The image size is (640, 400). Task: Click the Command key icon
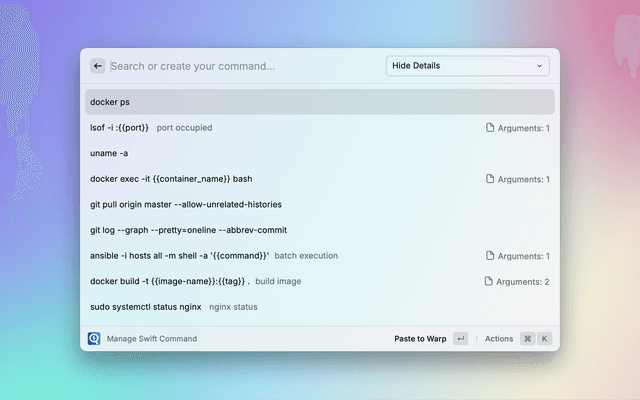point(527,338)
